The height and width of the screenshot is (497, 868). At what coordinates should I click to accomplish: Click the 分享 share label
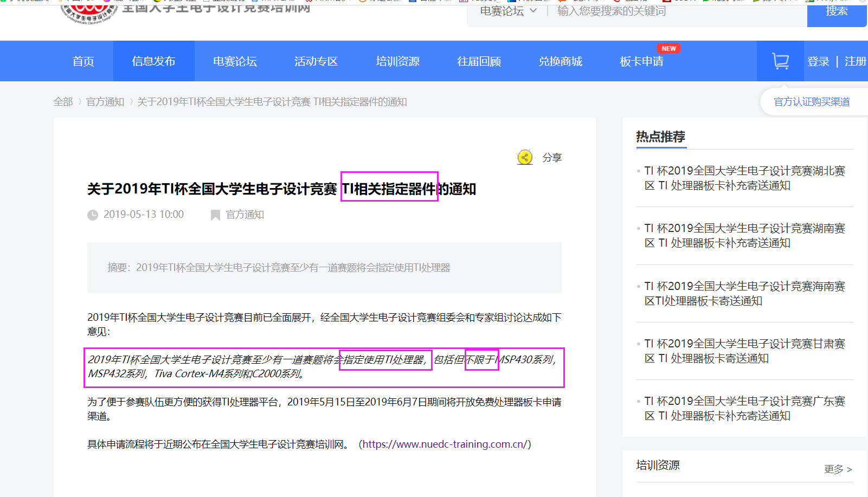(552, 158)
